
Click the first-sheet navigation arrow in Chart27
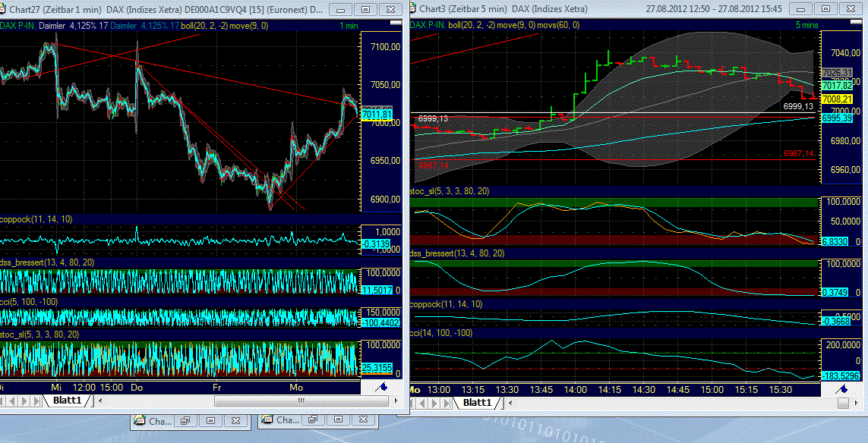pos(3,400)
